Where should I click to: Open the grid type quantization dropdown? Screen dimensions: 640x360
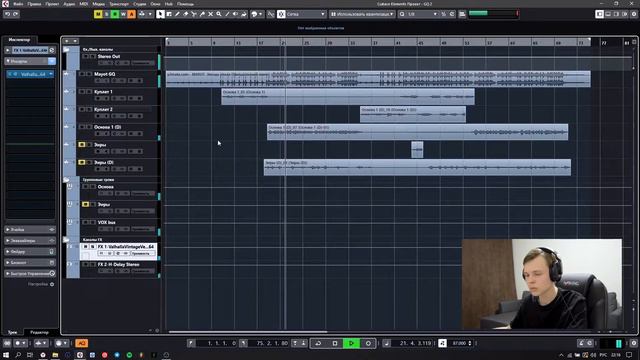tap(362, 14)
